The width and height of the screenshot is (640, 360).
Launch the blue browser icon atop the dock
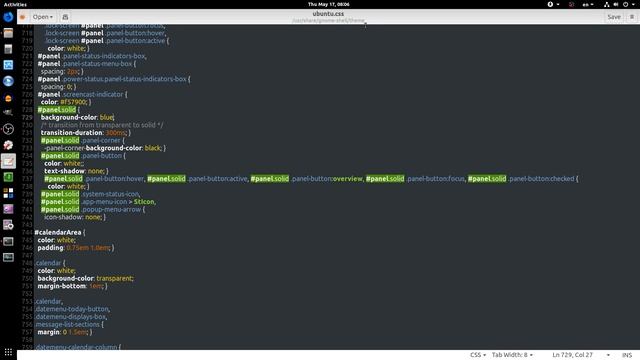pos(8,17)
